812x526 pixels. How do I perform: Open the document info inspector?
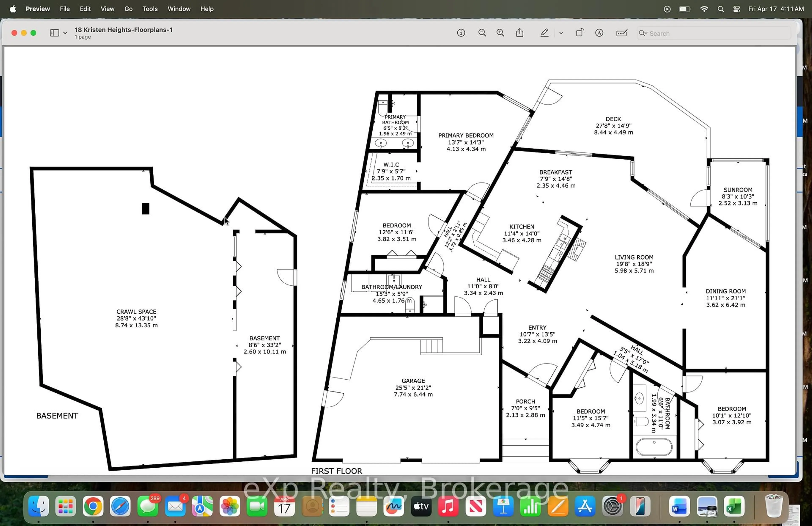pos(461,33)
